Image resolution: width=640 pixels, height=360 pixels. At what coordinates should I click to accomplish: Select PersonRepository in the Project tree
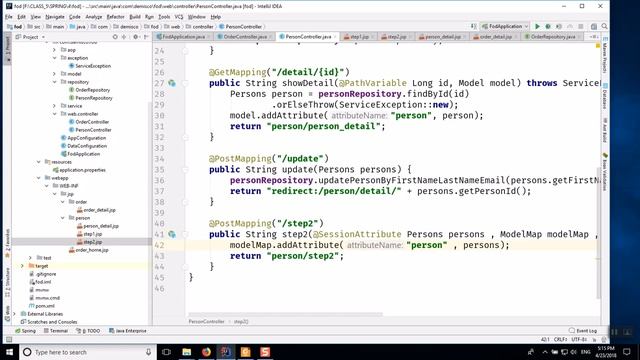coord(91,98)
